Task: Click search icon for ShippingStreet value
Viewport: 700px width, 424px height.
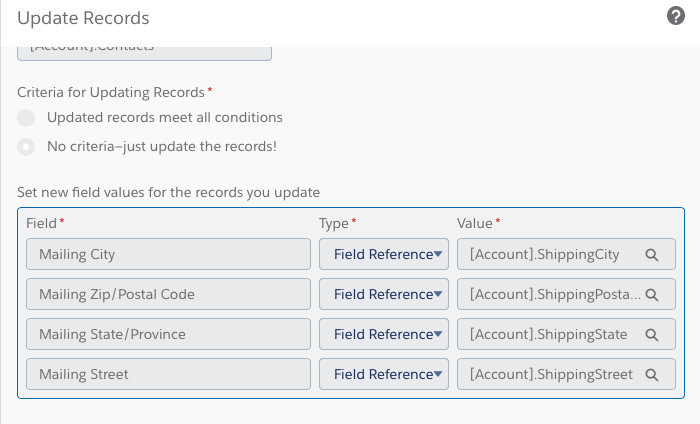Action: tap(652, 375)
